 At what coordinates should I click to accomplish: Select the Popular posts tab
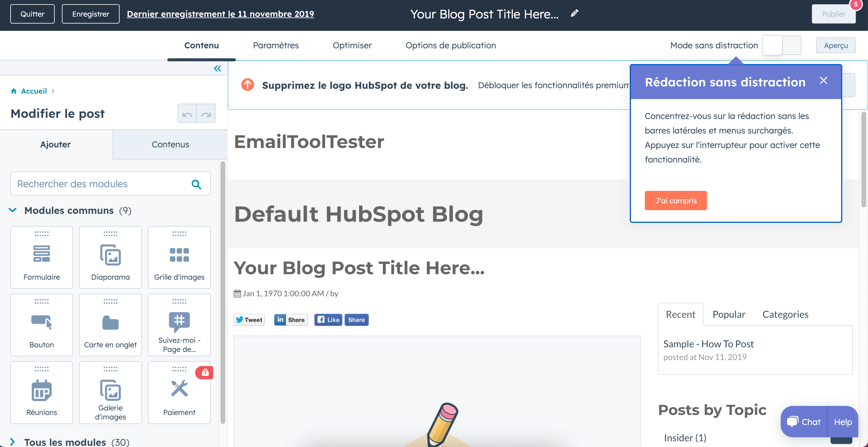click(729, 314)
